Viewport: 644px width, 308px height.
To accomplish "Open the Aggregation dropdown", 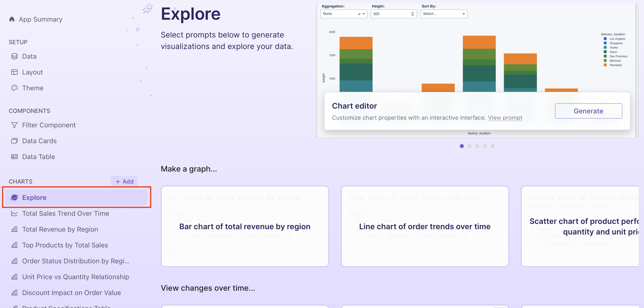I will tap(364, 14).
